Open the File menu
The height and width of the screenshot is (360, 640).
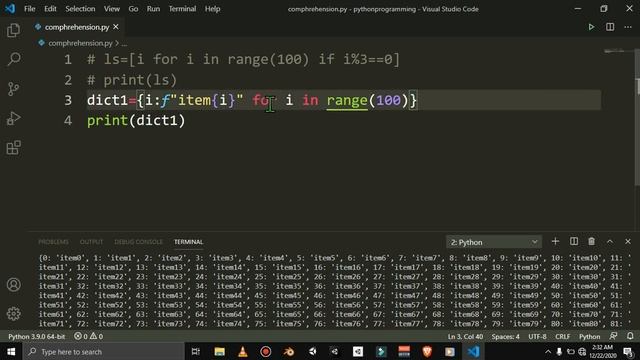click(x=29, y=9)
